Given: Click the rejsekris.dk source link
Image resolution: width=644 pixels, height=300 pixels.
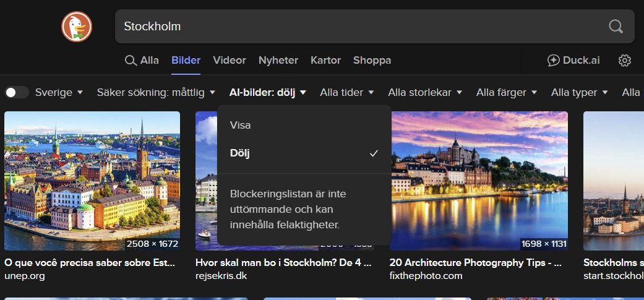Looking at the screenshot, I should point(221,276).
